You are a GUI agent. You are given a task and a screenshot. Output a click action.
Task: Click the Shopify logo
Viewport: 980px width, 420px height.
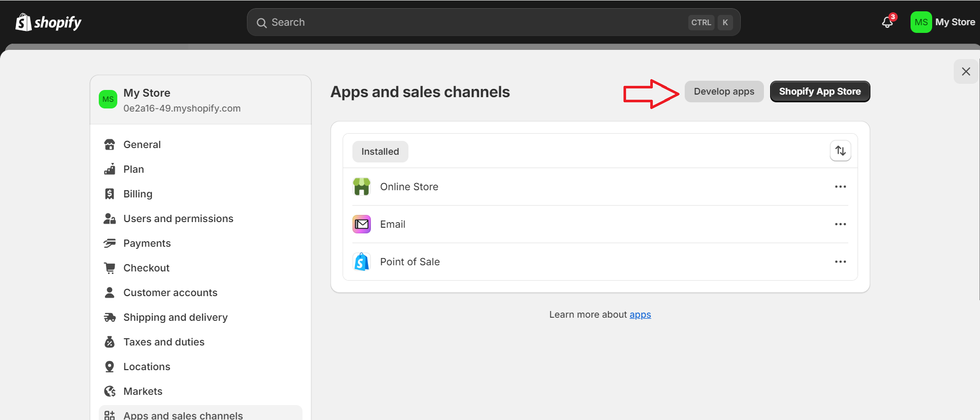tap(48, 22)
